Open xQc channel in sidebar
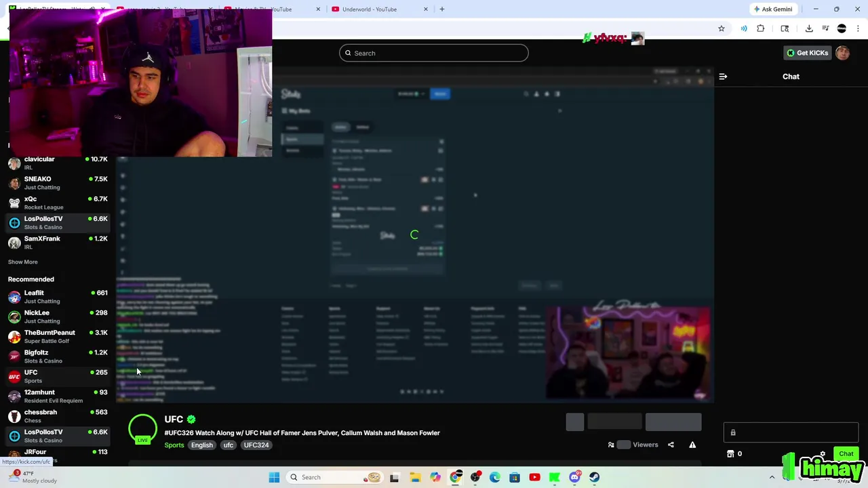The width and height of the screenshot is (868, 488). (58, 203)
